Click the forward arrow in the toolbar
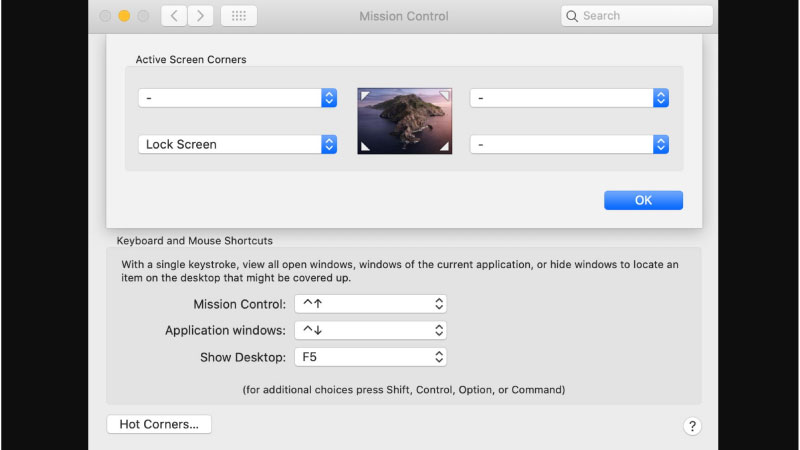The image size is (800, 450). click(x=201, y=16)
